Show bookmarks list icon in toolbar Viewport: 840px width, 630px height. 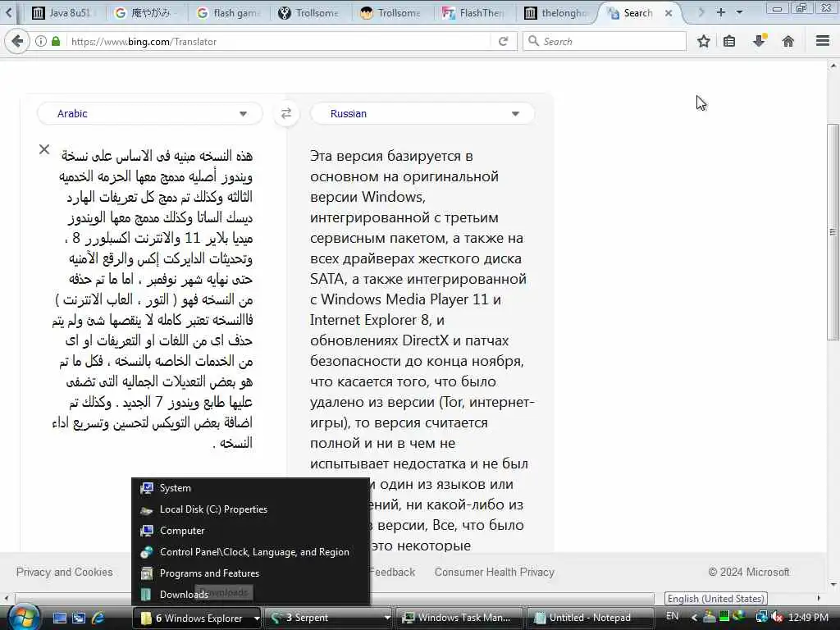[729, 41]
